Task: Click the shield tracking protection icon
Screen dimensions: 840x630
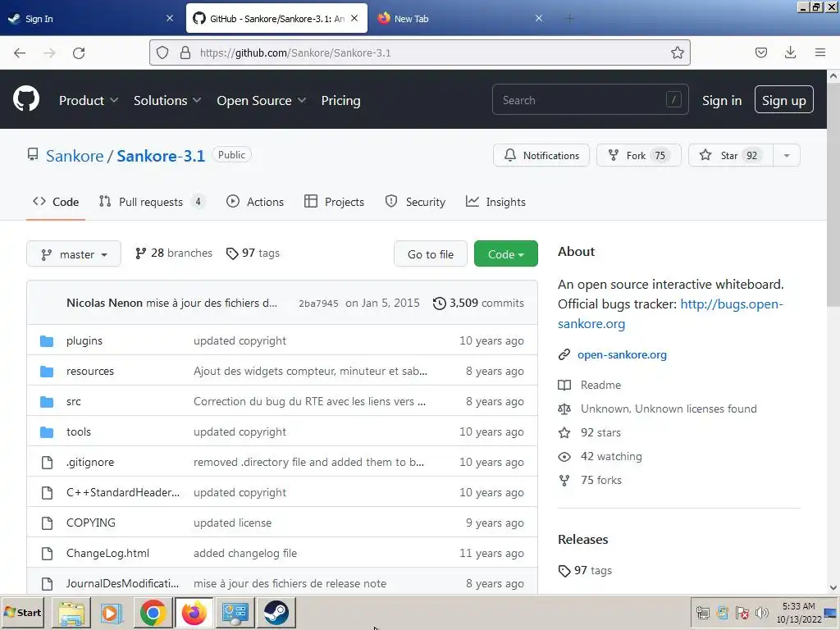Action: (162, 52)
